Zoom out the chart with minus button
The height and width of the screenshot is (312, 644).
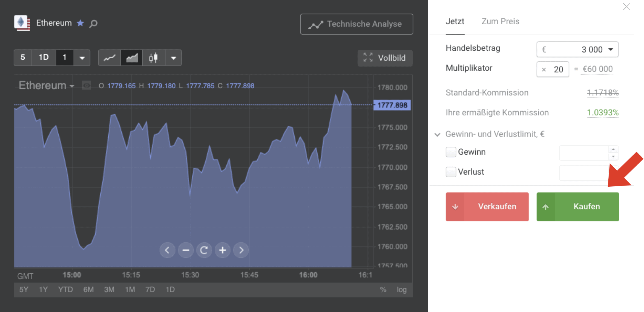click(186, 250)
